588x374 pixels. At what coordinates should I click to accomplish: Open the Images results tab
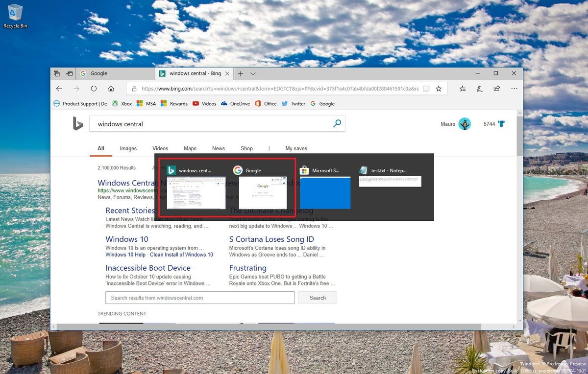(x=128, y=148)
